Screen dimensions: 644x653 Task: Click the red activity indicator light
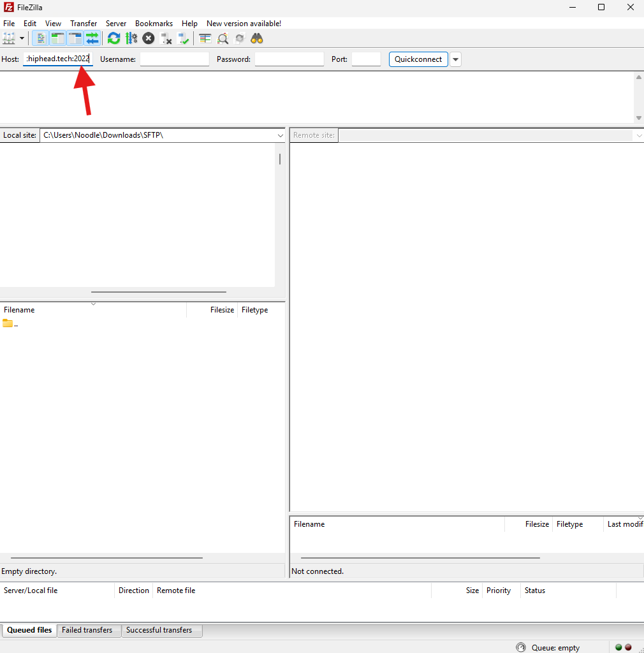[x=628, y=647]
